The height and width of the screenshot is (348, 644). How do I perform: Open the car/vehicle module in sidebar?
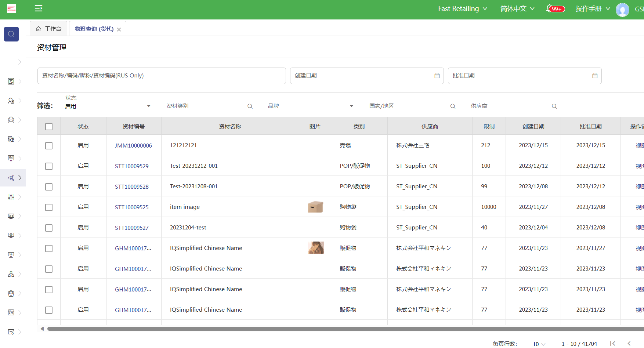(11, 120)
